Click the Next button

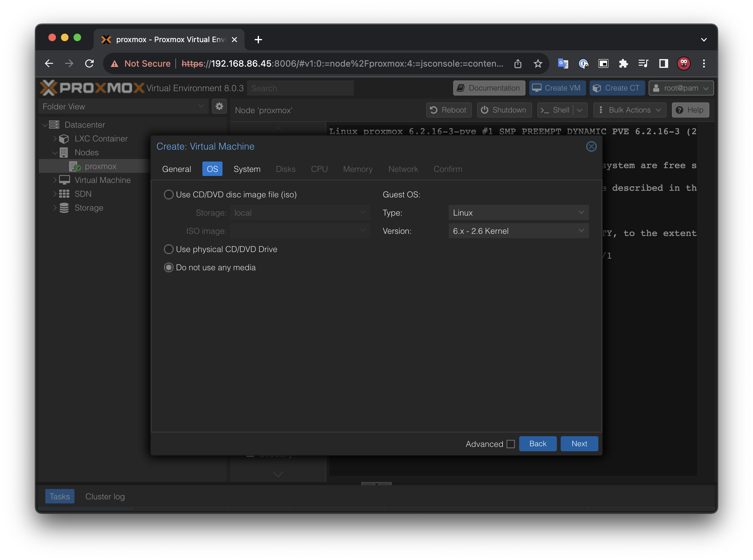click(579, 444)
